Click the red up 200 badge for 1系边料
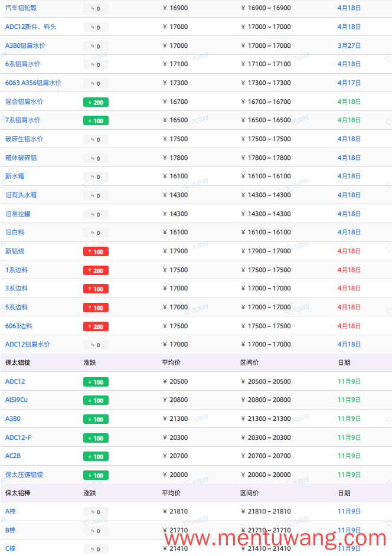 click(x=96, y=270)
